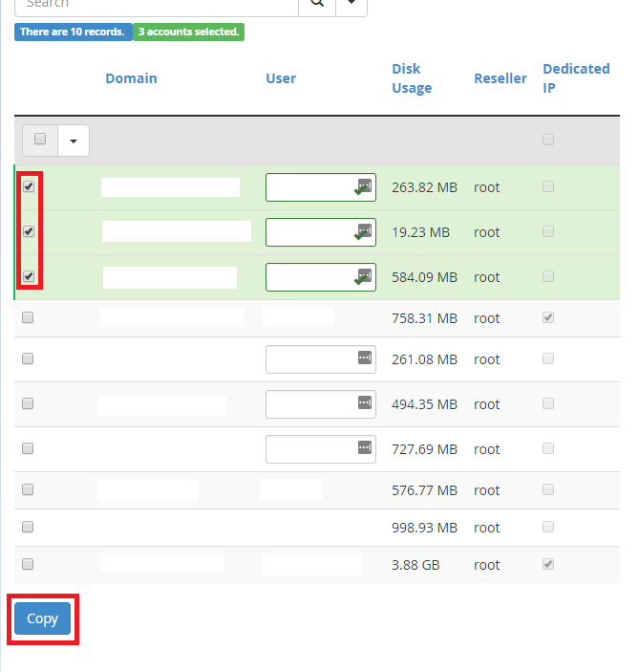Click the search magnifier icon

click(316, 4)
